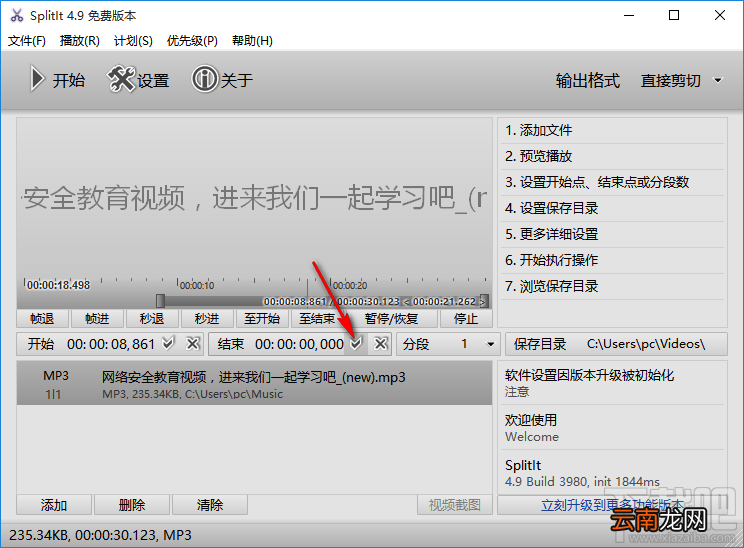
Task: Open 设置 wrench tools icon
Action: [x=121, y=79]
